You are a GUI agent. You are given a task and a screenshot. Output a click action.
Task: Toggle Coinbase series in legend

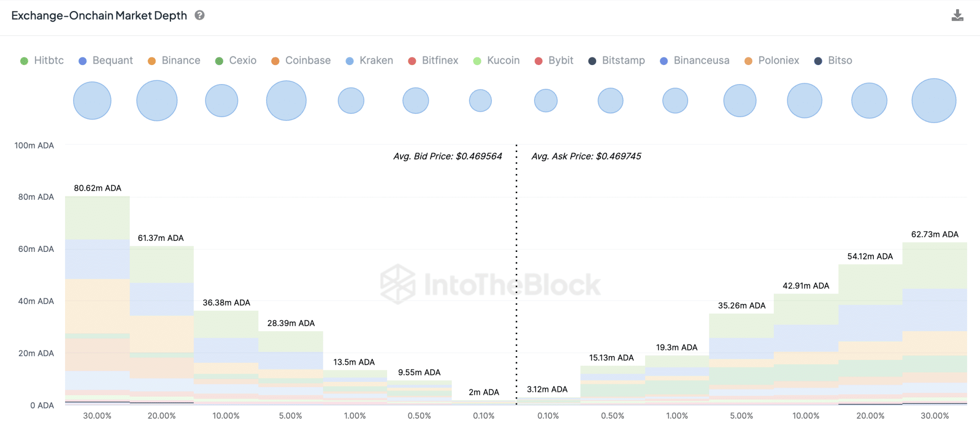click(x=301, y=61)
